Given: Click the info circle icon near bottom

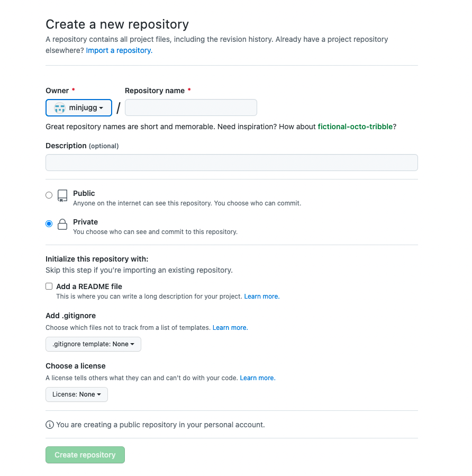Looking at the screenshot, I should (x=49, y=425).
